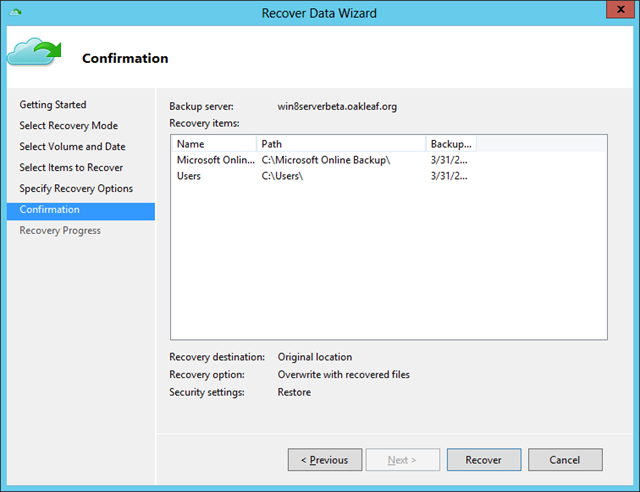Open the Specify Recovery Options step
Screen dimensions: 640x492
click(76, 188)
